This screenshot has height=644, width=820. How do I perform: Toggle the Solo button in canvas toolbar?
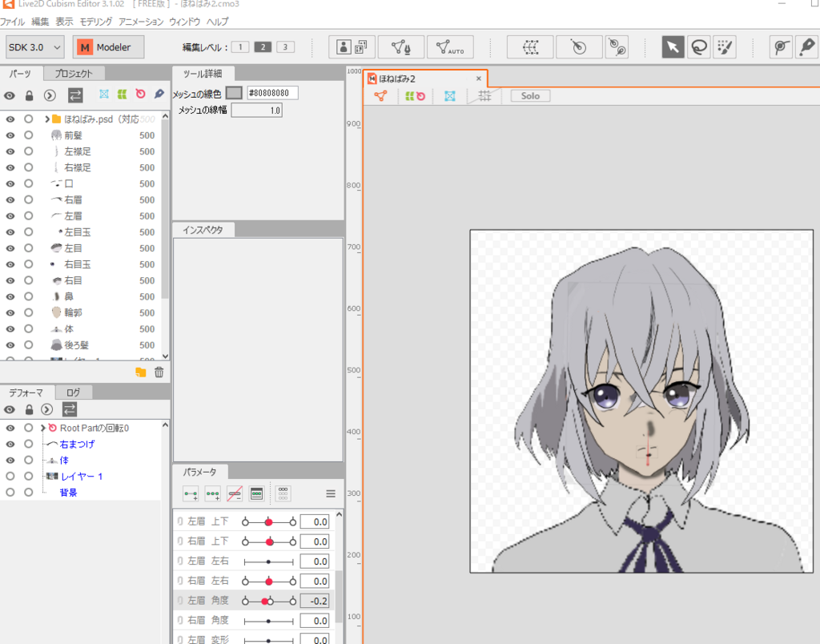point(530,96)
